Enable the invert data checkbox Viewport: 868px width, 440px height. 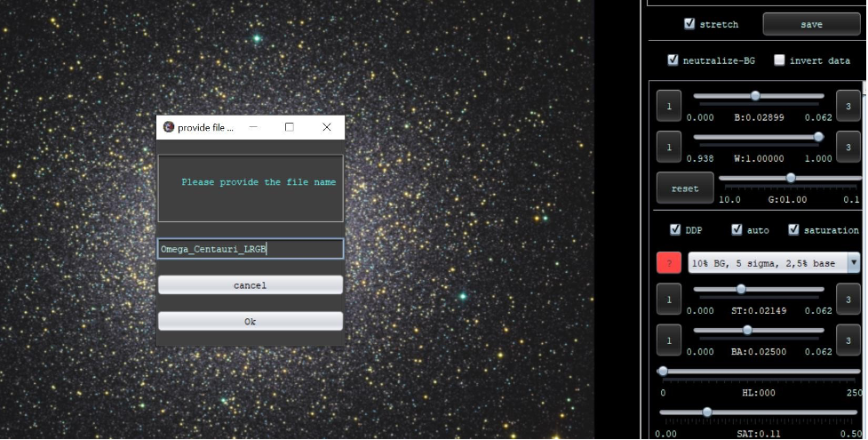(x=779, y=60)
